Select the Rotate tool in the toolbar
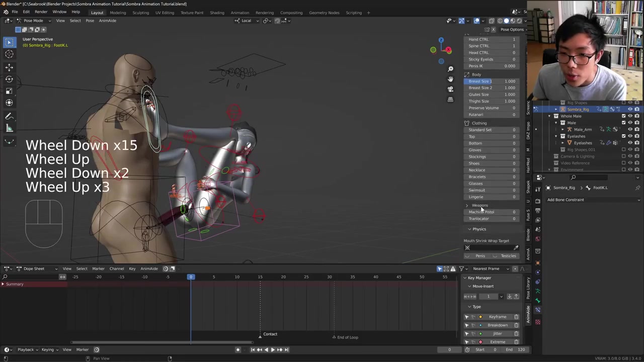Image resolution: width=644 pixels, height=362 pixels. point(9,79)
